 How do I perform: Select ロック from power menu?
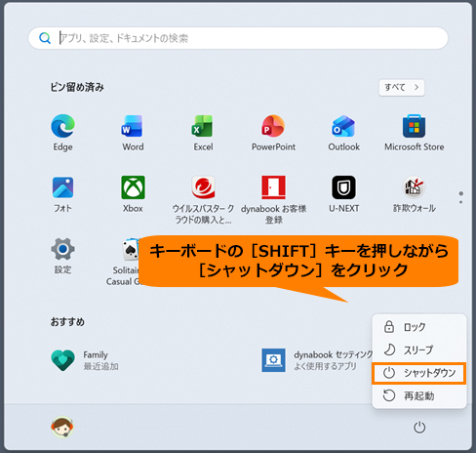419,327
